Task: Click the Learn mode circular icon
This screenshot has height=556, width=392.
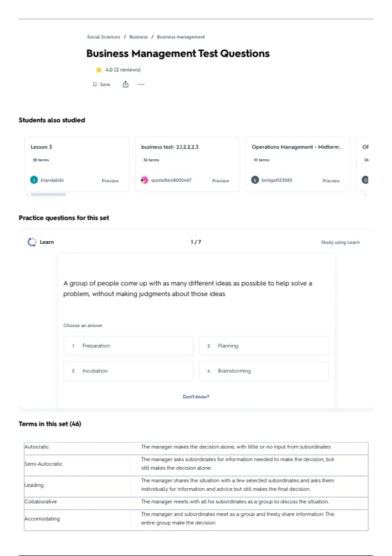Action: 32,242
